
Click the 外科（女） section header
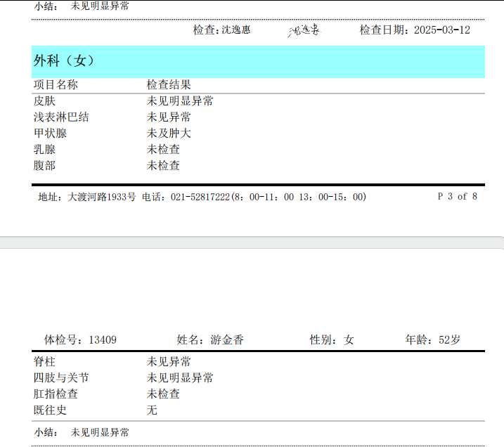[x=65, y=61]
